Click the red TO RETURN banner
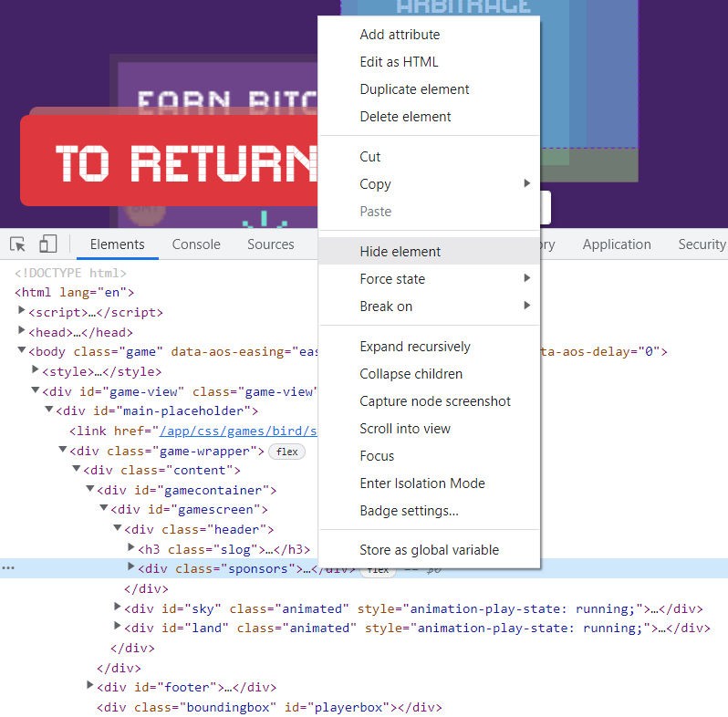728x717 pixels. (170, 161)
